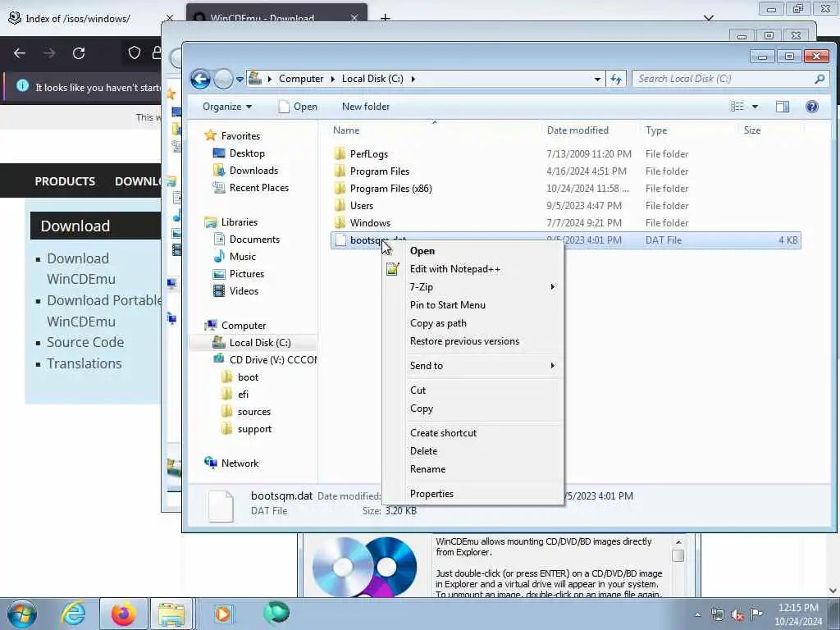Click the Change your view icon
840x630 pixels.
(x=737, y=107)
